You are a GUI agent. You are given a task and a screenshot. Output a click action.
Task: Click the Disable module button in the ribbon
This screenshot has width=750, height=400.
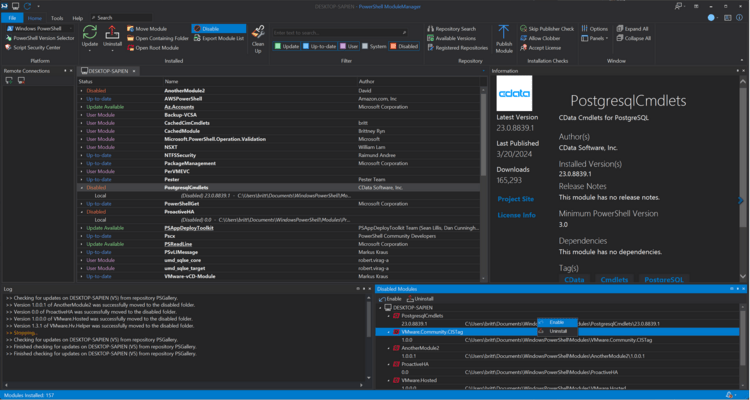pyautogui.click(x=219, y=29)
